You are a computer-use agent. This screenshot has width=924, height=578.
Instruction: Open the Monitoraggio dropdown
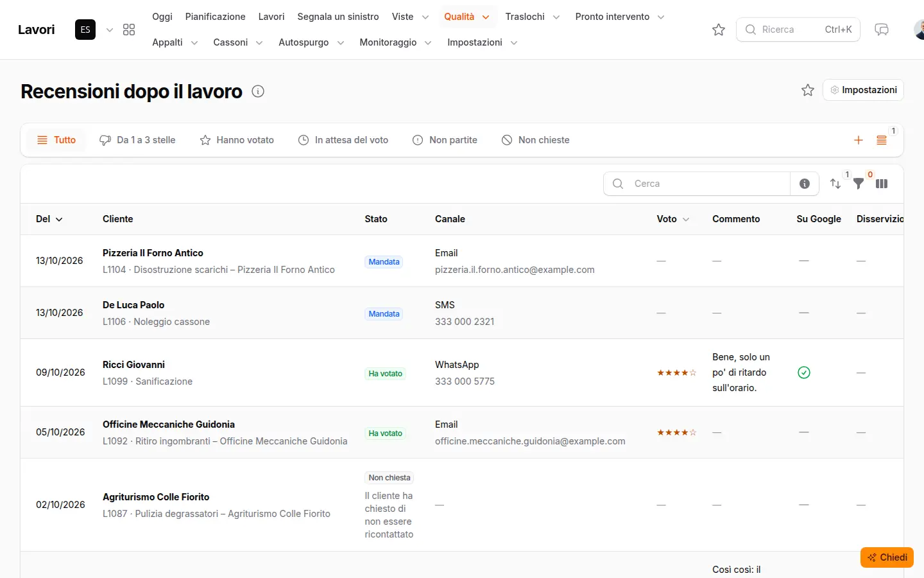click(395, 42)
